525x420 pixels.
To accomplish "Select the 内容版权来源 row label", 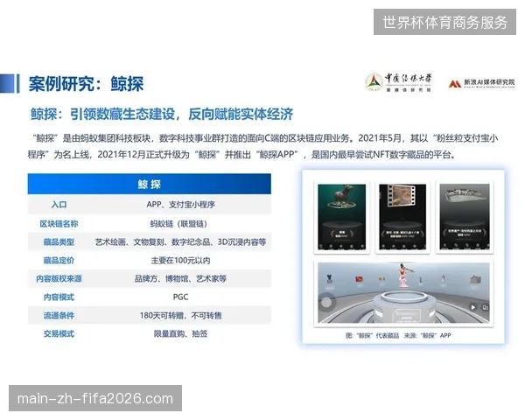I will 59,278.
